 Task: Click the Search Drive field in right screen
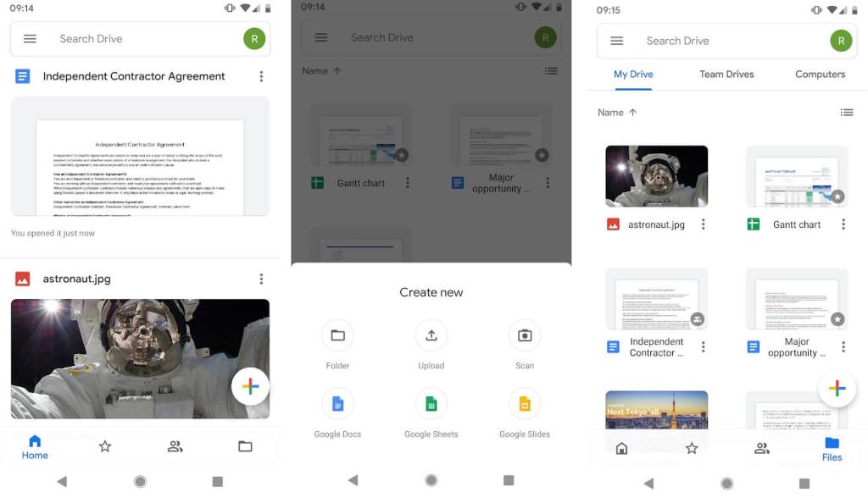[x=721, y=41]
